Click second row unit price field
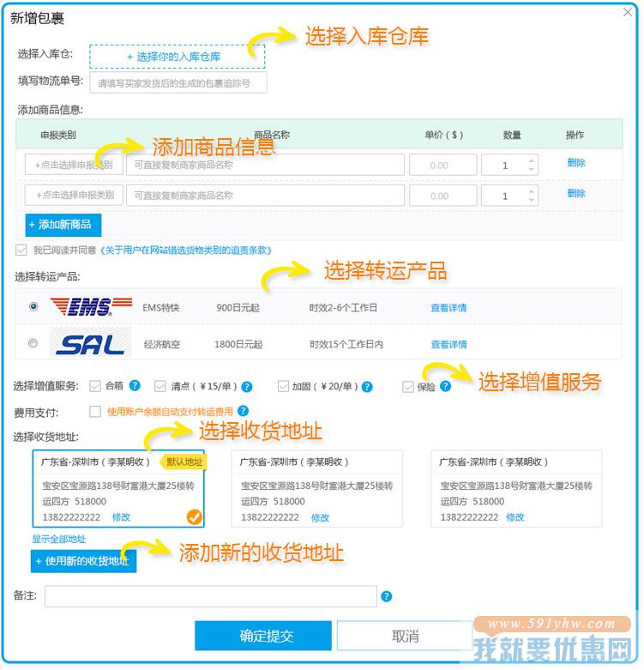 [442, 196]
